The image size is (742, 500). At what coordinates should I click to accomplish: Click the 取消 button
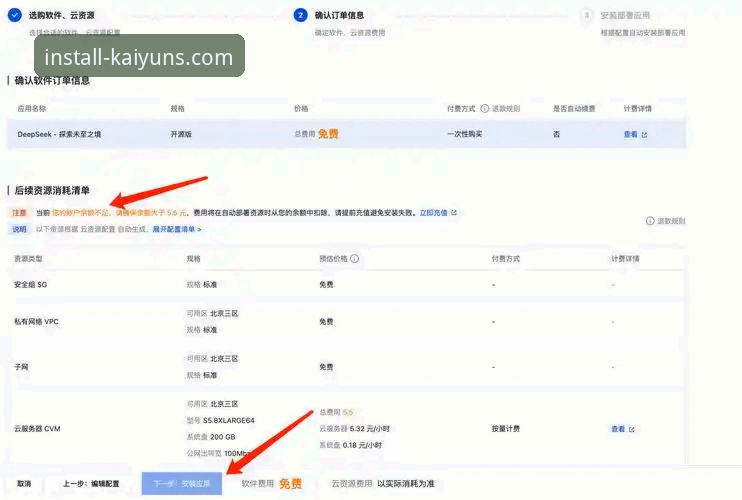24,484
